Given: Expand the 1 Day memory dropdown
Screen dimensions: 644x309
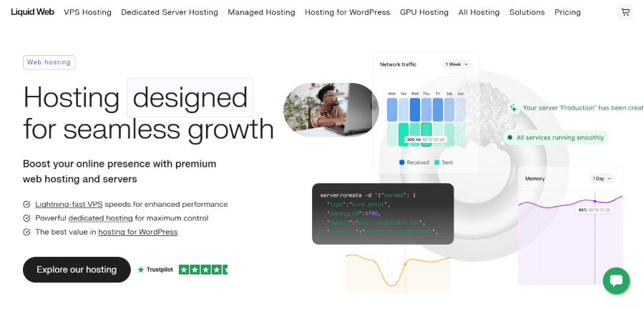Looking at the screenshot, I should 602,178.
